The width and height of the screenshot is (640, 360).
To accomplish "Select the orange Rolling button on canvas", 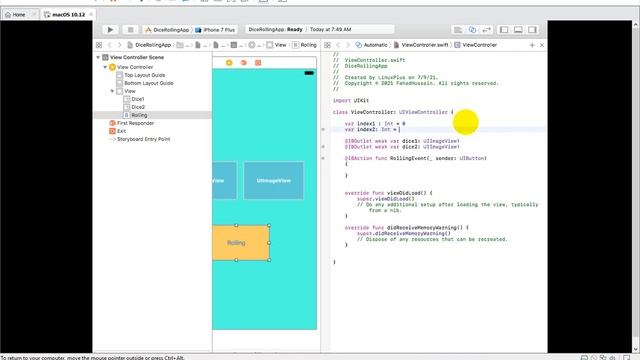I will pyautogui.click(x=241, y=243).
